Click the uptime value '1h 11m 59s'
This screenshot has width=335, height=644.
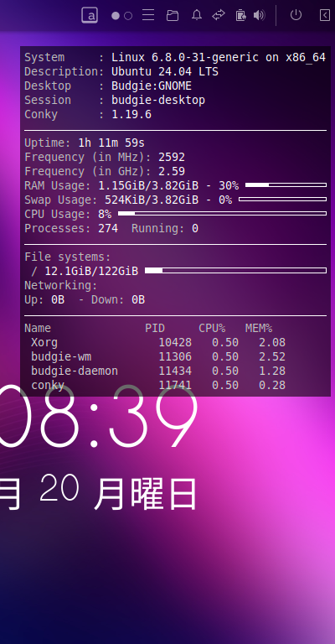point(111,143)
